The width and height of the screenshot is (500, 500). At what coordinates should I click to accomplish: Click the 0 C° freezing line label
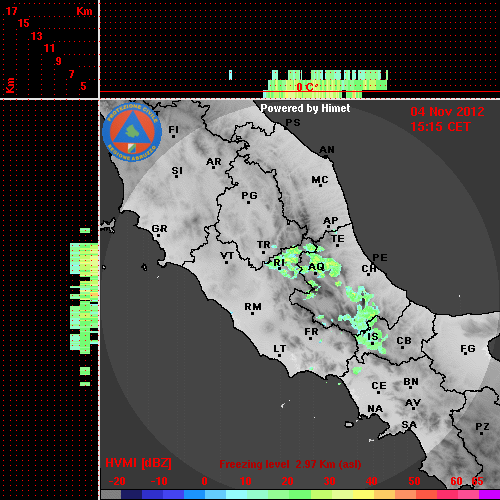click(307, 87)
